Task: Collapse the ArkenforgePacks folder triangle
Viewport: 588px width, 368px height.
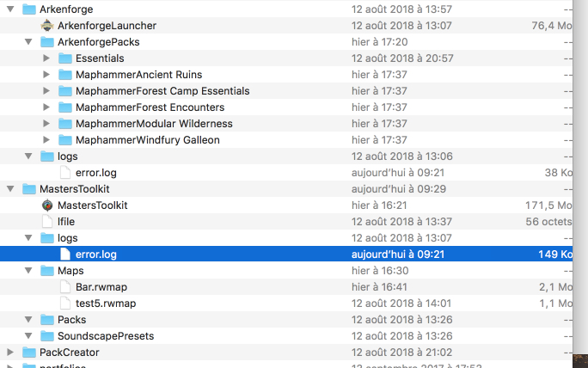Action: pyautogui.click(x=28, y=42)
